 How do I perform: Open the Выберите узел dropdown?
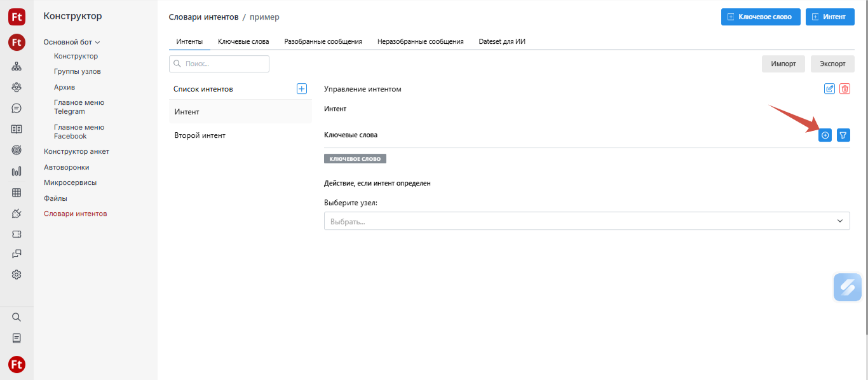(587, 221)
